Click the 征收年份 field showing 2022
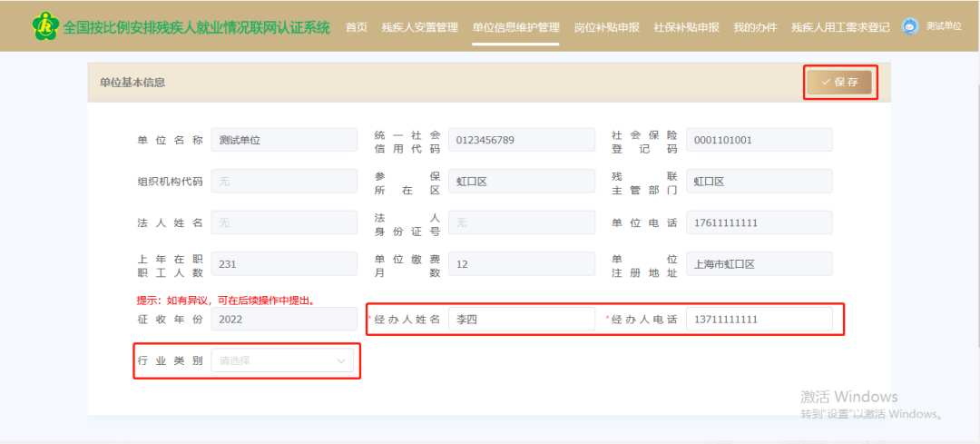980x444 pixels. pyautogui.click(x=284, y=320)
